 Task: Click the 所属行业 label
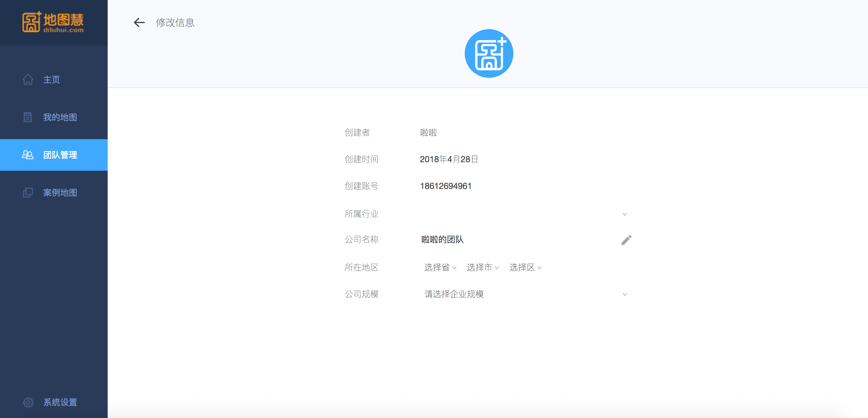click(361, 214)
